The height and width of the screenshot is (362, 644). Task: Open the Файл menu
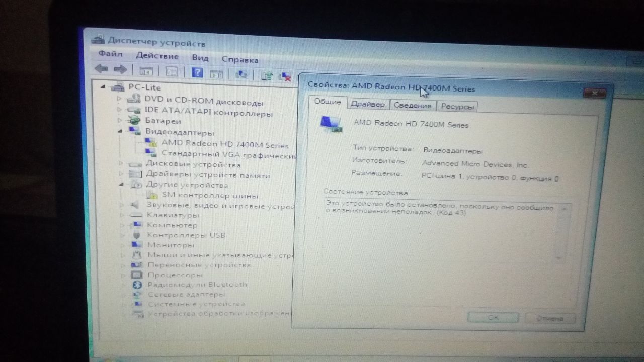pyautogui.click(x=110, y=54)
